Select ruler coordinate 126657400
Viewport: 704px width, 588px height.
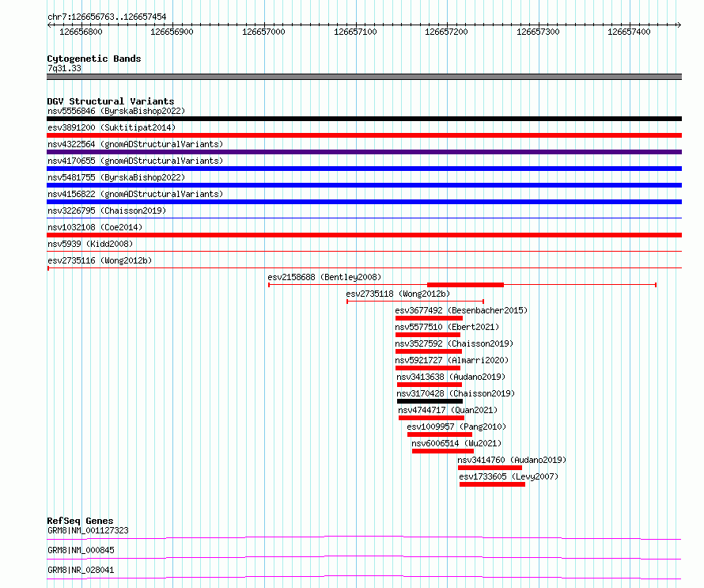(x=629, y=32)
